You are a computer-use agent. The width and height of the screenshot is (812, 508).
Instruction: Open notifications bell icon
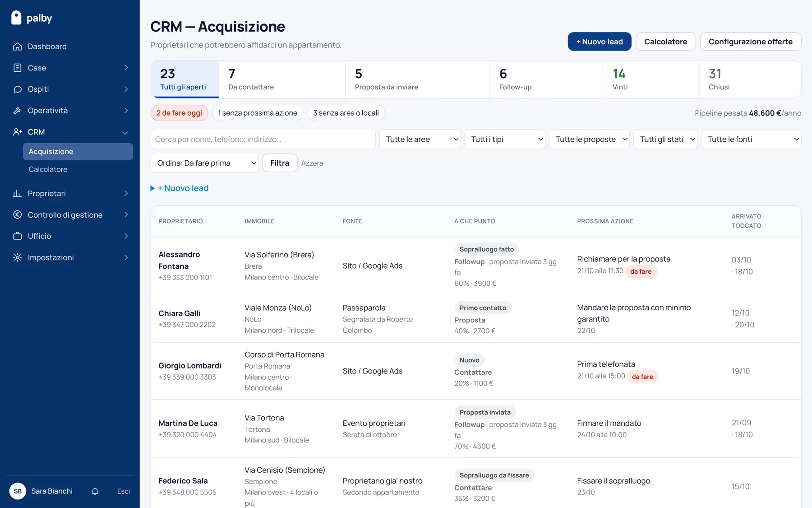pyautogui.click(x=95, y=491)
